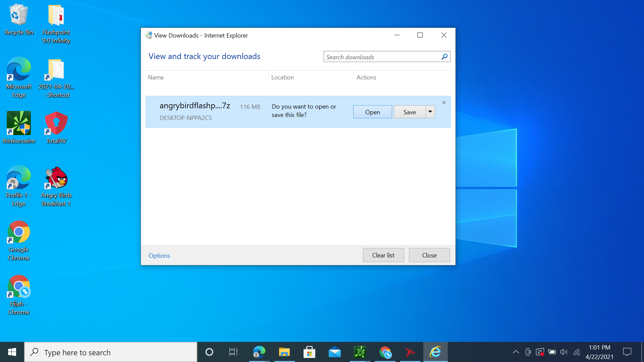Click the Open button for the download
The width and height of the screenshot is (644, 362).
tap(372, 112)
